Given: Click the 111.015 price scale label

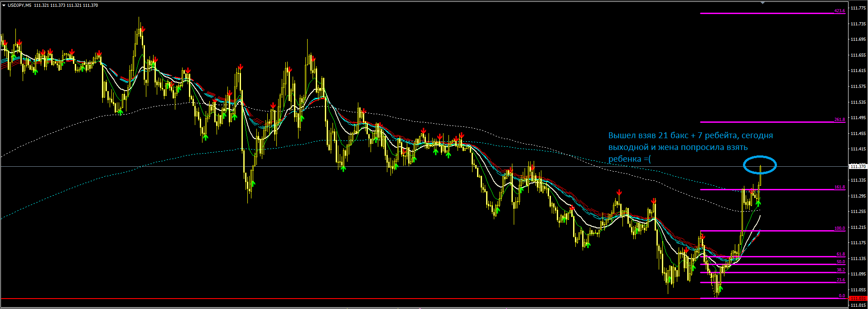Looking at the screenshot, I should point(858,306).
